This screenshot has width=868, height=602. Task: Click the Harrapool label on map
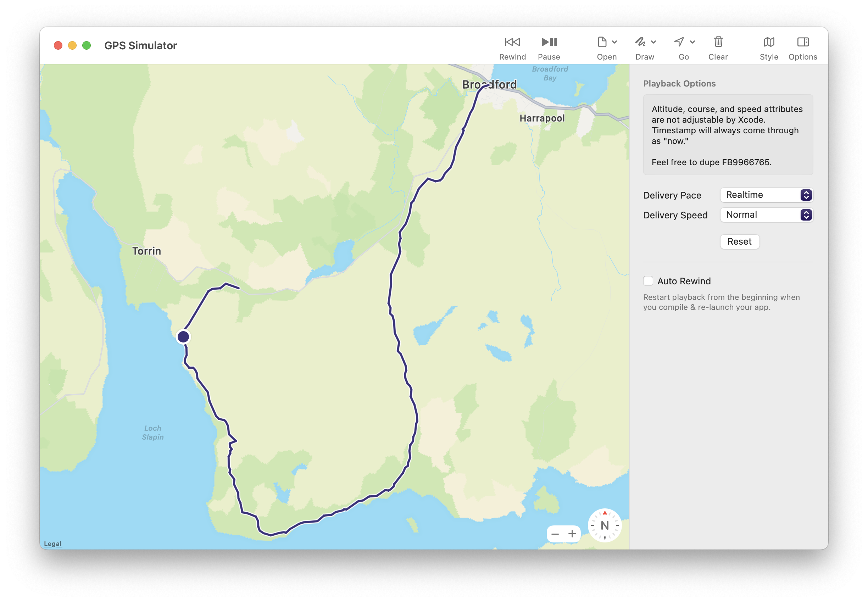(x=542, y=118)
